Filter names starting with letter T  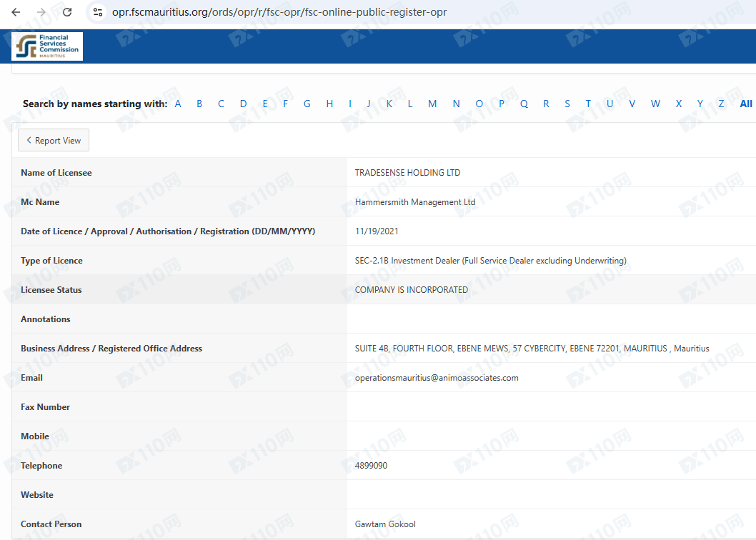click(x=588, y=104)
